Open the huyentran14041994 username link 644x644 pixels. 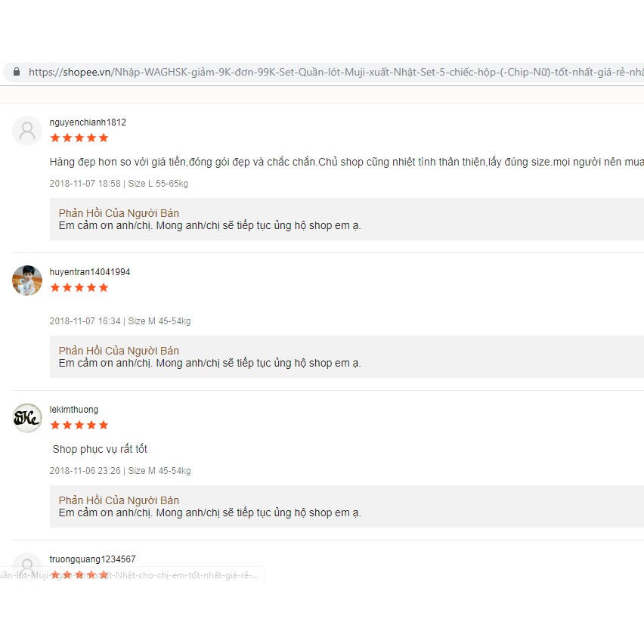click(90, 272)
